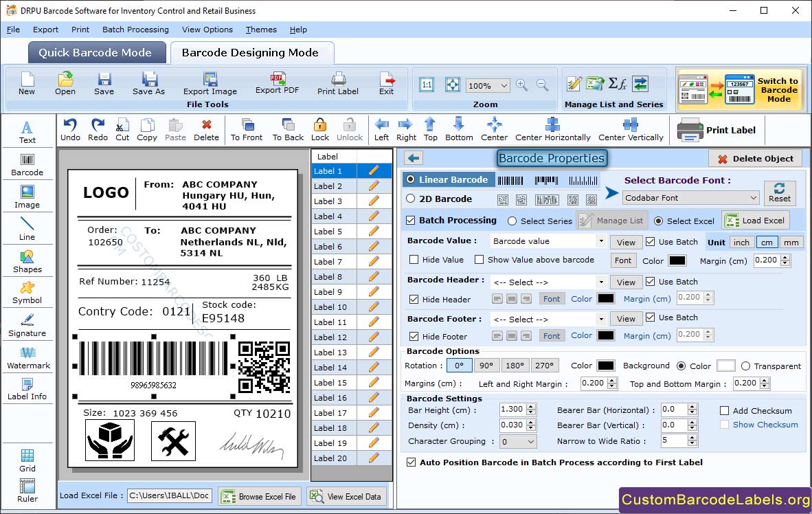Screen dimensions: 812x514
Task: Select Transparent background option
Action: 746,366
